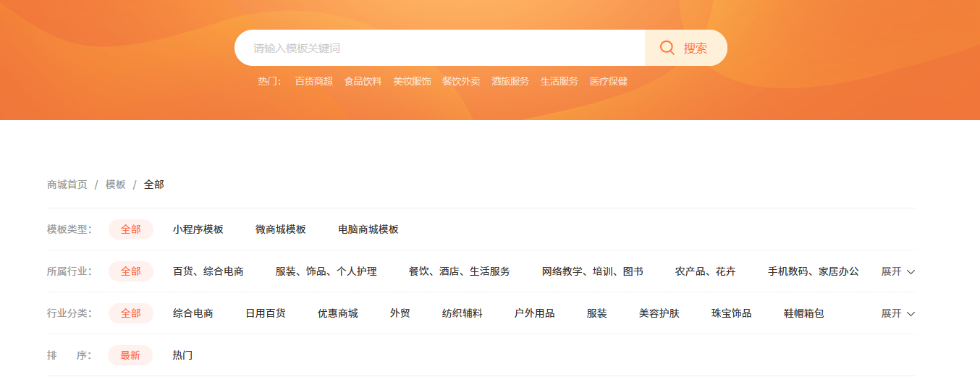Filter by 微商城模板 template type
The width and height of the screenshot is (980, 377).
coord(281,229)
